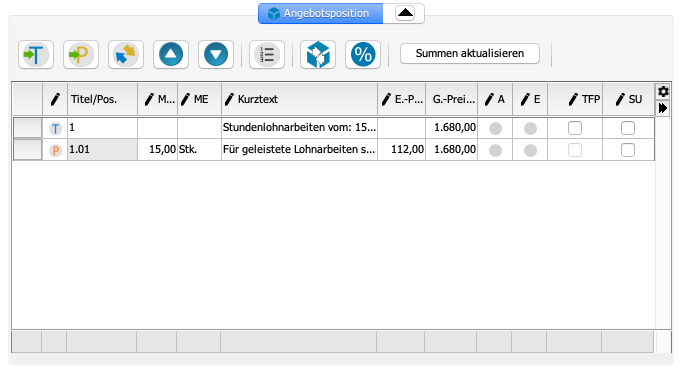Toggle the A indicator for title row 1
Viewport: 683px width, 377px height.
coord(495,129)
